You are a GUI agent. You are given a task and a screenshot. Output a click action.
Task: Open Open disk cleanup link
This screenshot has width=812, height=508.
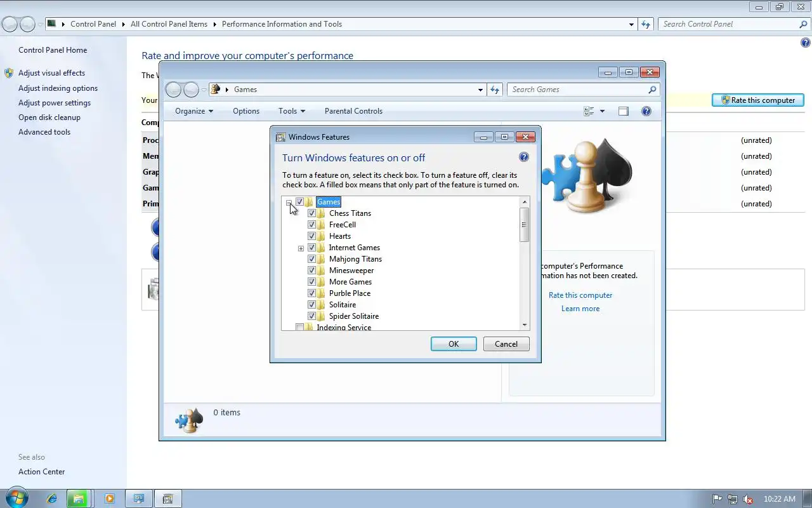[49, 117]
